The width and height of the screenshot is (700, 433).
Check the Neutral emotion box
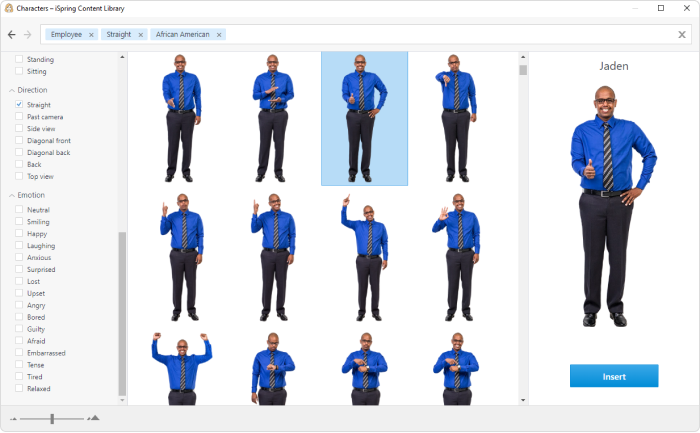(x=19, y=209)
